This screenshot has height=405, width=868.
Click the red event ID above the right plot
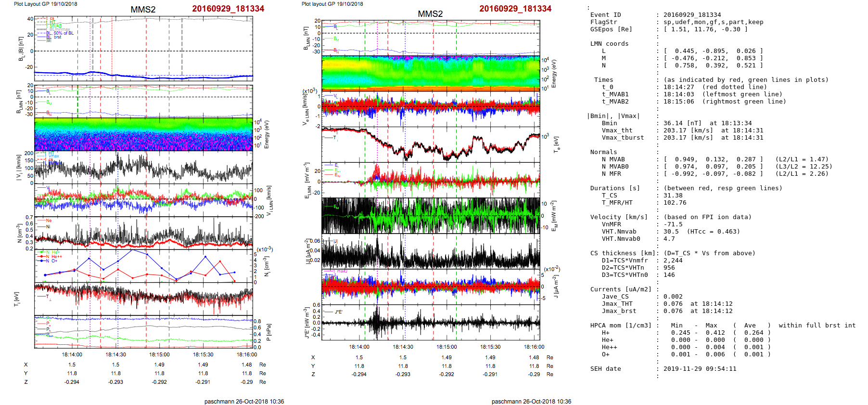(x=515, y=9)
